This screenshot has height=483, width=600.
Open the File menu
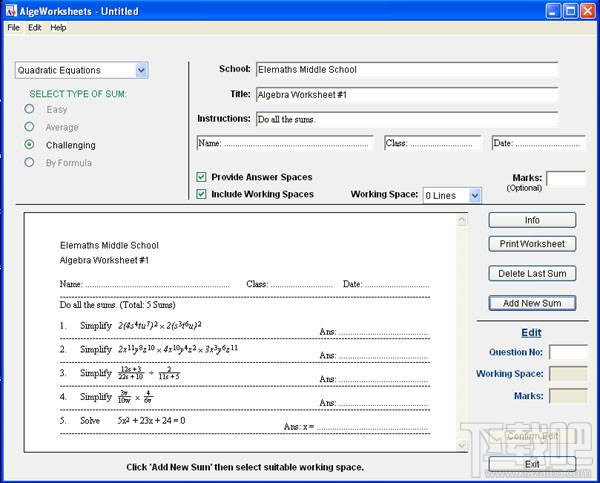click(x=13, y=27)
